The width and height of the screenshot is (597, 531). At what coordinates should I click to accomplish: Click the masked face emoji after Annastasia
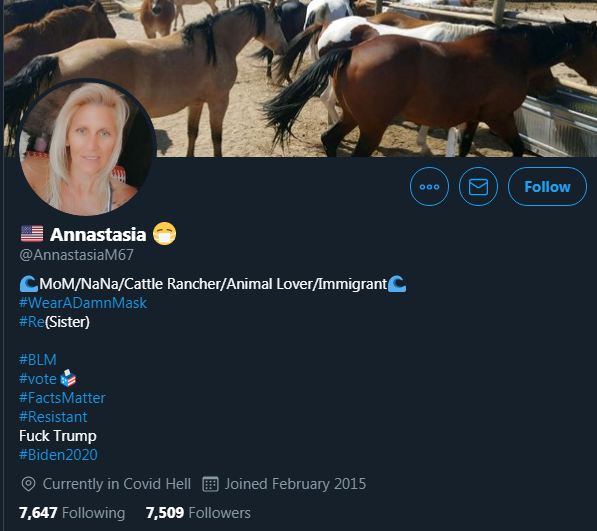[x=164, y=233]
